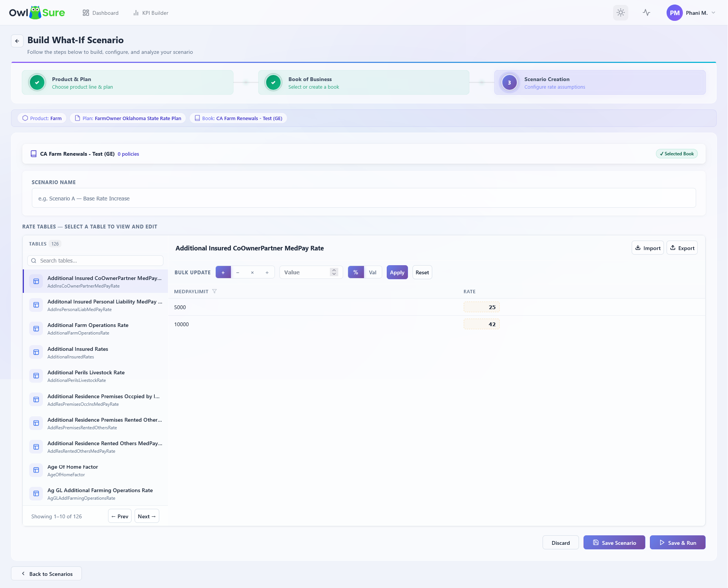Click table icon for Additional Farm Operations Rate
The width and height of the screenshot is (728, 588).
(x=36, y=328)
